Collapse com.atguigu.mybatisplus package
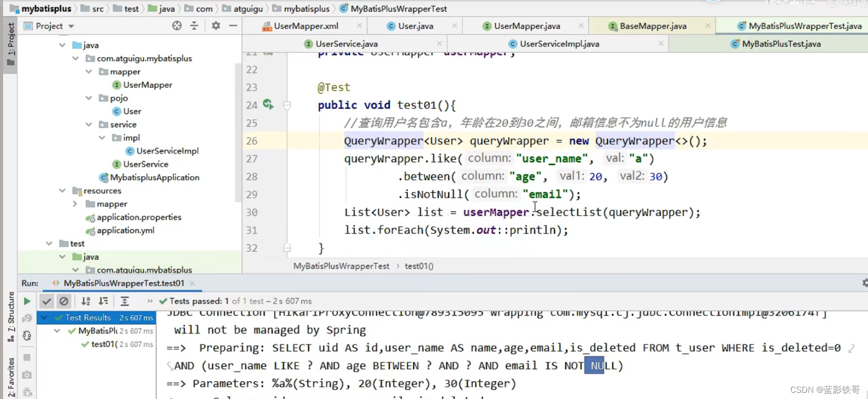The image size is (868, 399). 76,58
